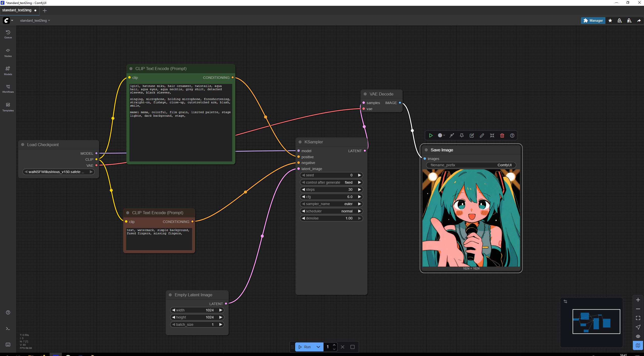Open the Templates sidebar panel

8,107
